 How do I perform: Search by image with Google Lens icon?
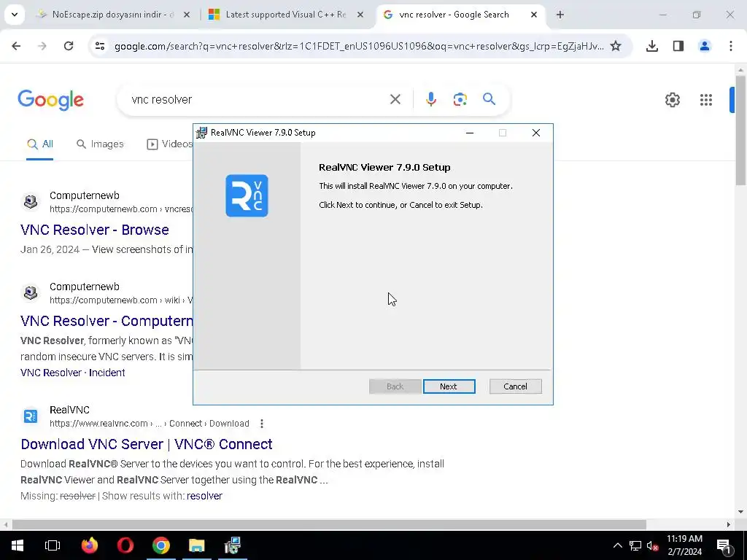pyautogui.click(x=460, y=99)
